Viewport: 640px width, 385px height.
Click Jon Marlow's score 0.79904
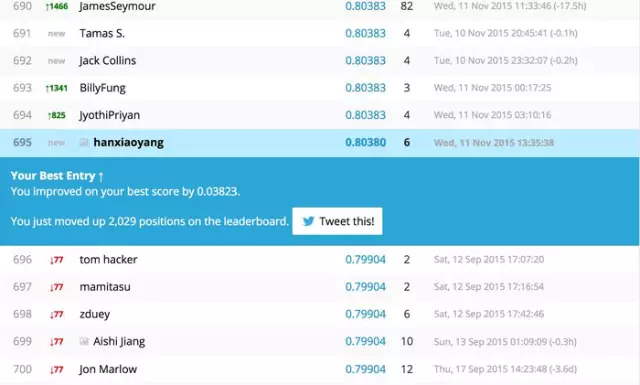coord(365,369)
